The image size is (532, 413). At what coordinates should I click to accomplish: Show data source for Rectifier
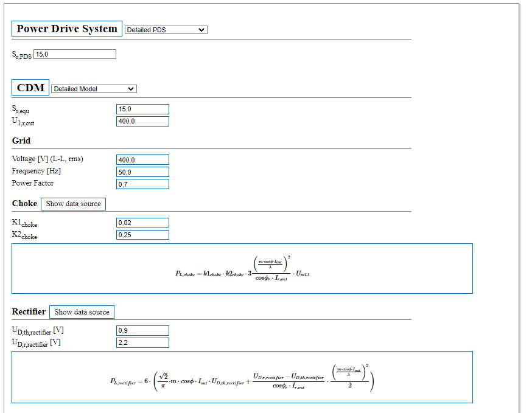point(82,312)
